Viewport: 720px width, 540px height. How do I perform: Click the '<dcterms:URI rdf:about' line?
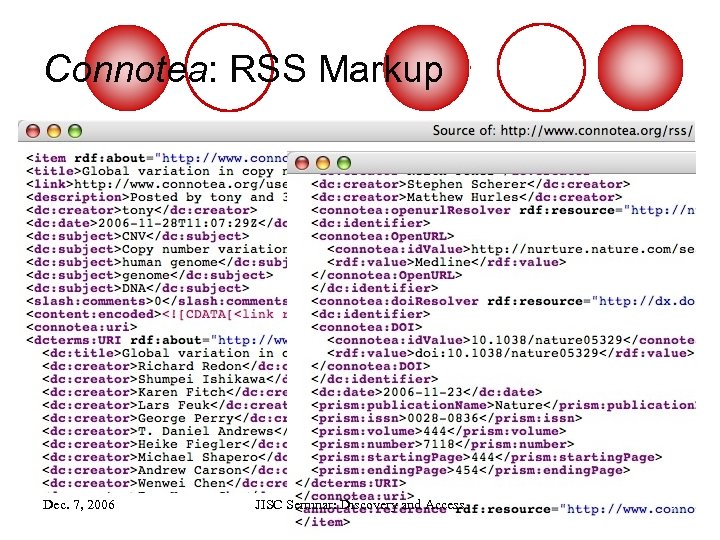coord(157,340)
